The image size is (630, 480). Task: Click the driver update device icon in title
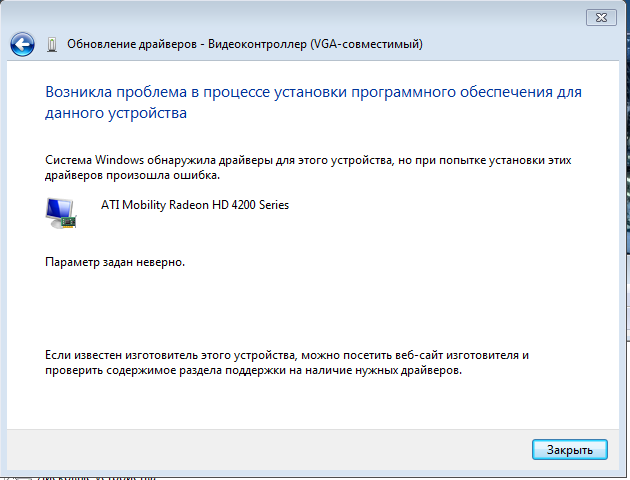(52, 45)
